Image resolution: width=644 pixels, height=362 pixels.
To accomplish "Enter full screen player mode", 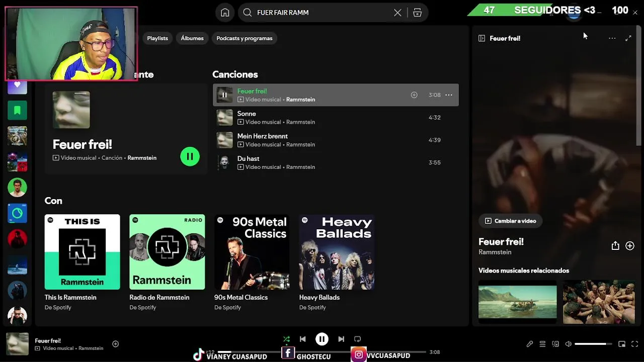I will 634,344.
